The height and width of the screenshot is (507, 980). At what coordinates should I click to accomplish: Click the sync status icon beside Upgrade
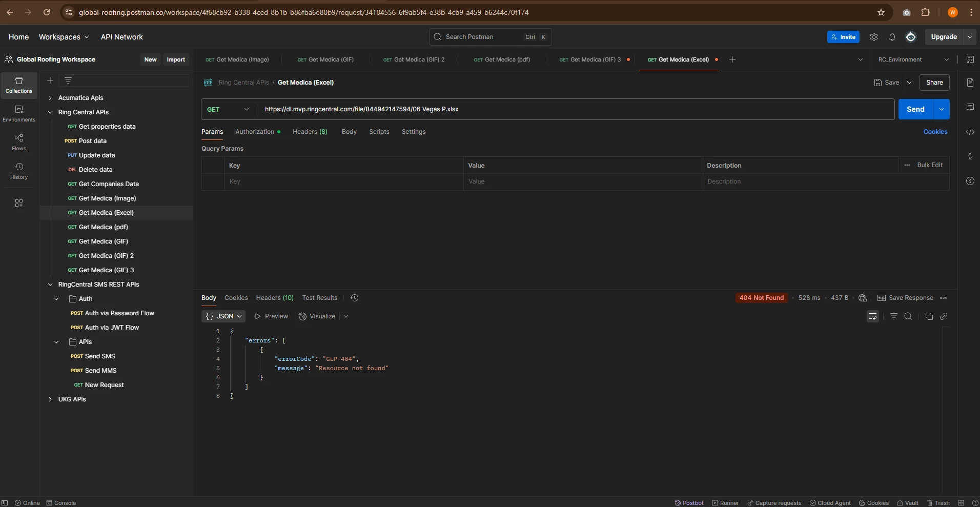[911, 37]
